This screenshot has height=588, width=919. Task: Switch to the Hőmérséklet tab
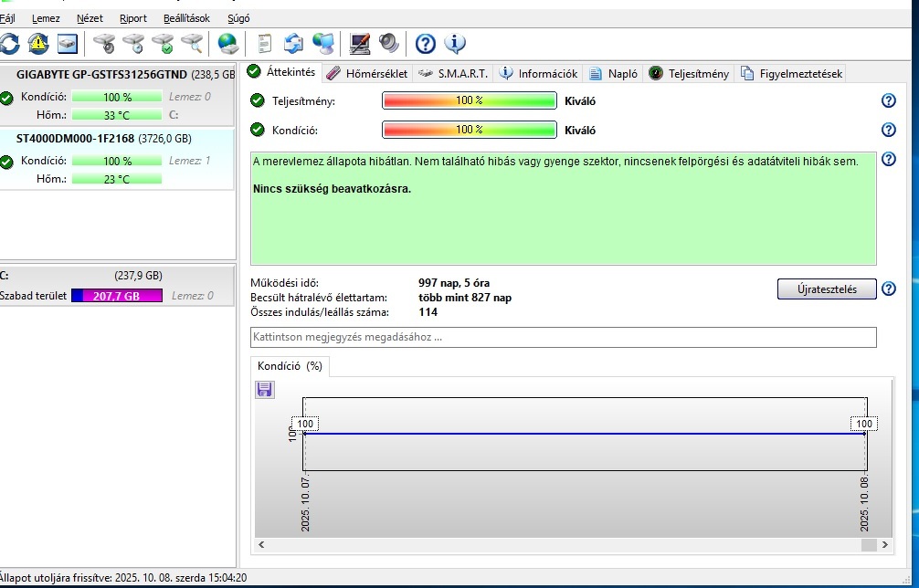(x=367, y=73)
